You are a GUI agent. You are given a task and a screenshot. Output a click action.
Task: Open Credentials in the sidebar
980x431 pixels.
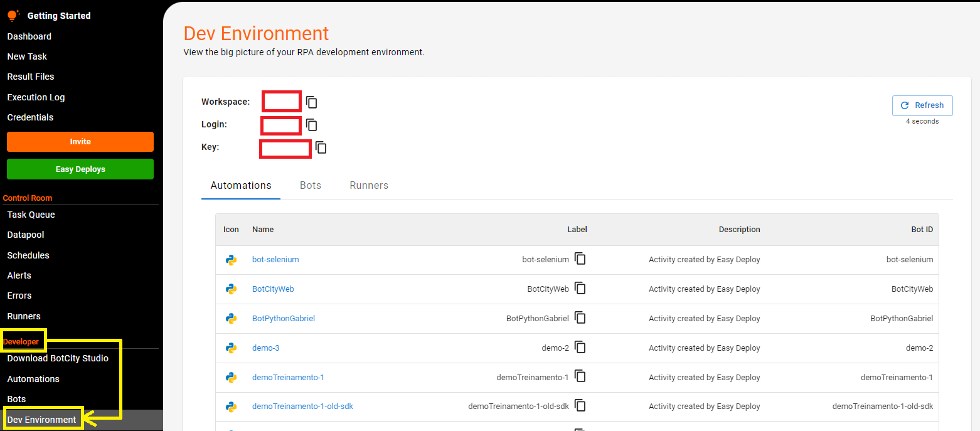[x=30, y=117]
